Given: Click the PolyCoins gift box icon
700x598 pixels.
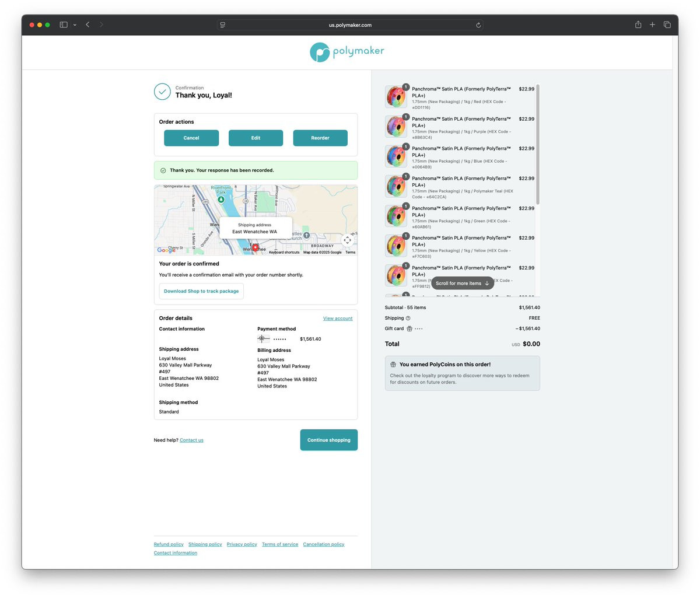Looking at the screenshot, I should coord(393,364).
